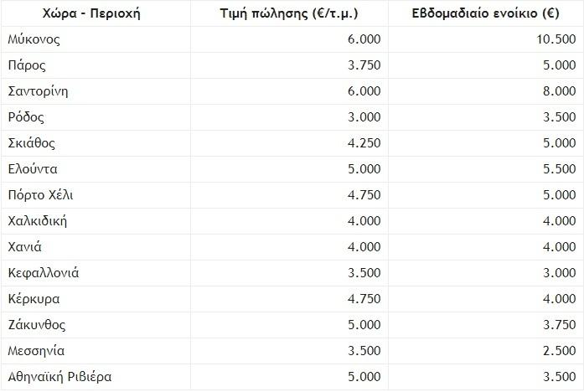Select the Πάρος region cell
The width and height of the screenshot is (584, 392).
[26, 65]
